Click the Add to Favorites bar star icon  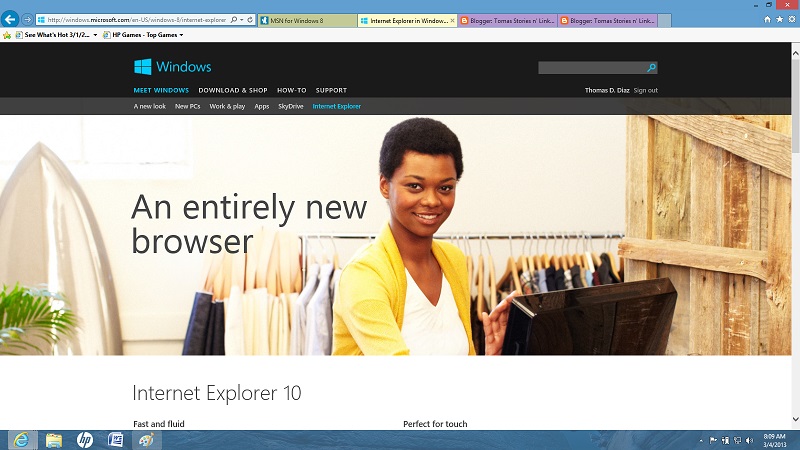7,35
